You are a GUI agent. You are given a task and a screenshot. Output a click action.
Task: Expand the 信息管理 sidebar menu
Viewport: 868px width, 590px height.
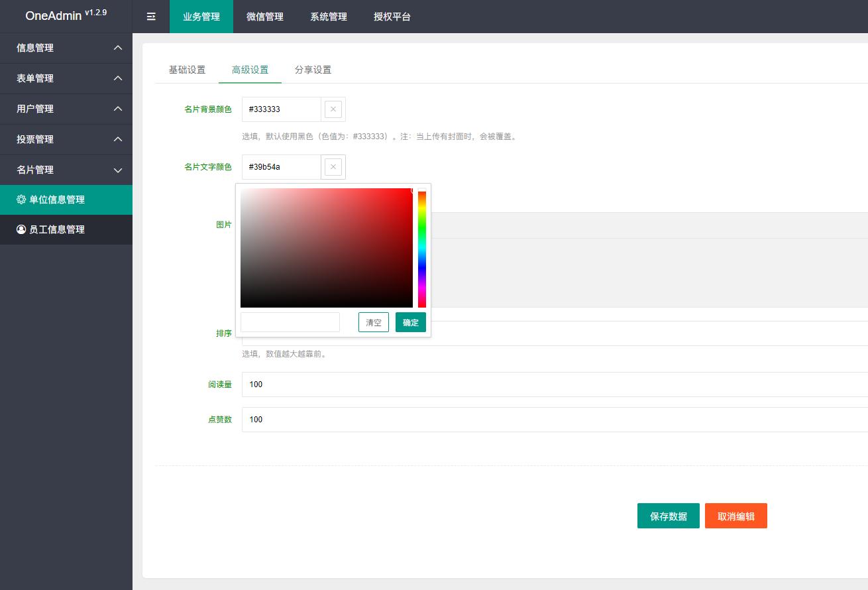click(66, 48)
